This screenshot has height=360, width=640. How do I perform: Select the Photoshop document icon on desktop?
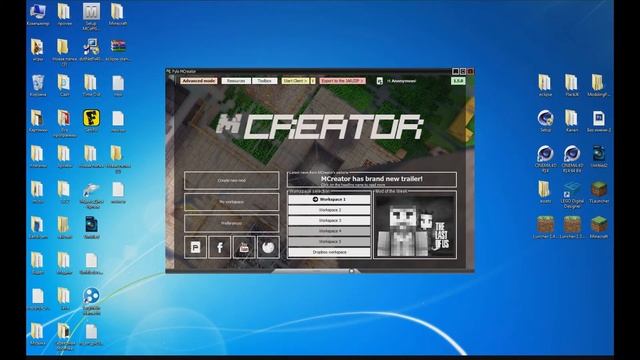[598, 121]
